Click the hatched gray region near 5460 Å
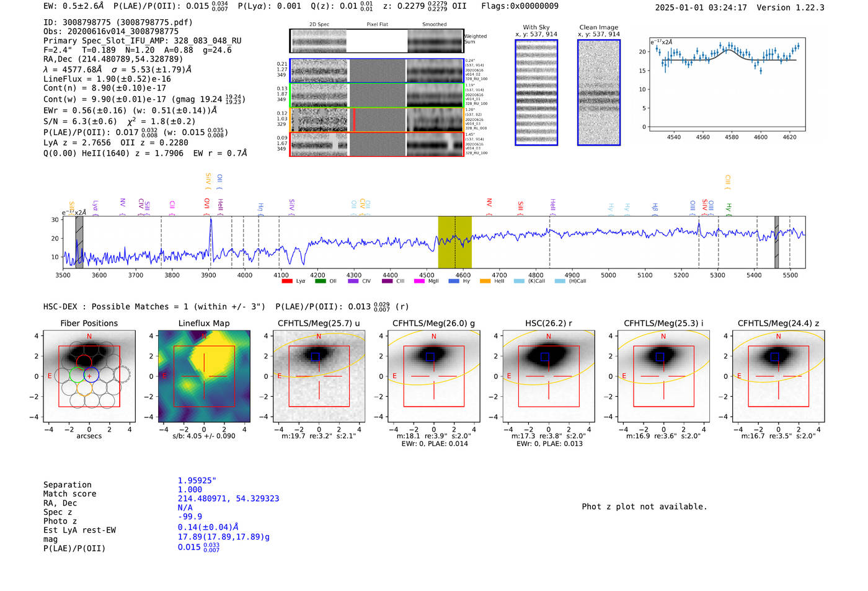This screenshot has height=591, width=868. (x=776, y=242)
